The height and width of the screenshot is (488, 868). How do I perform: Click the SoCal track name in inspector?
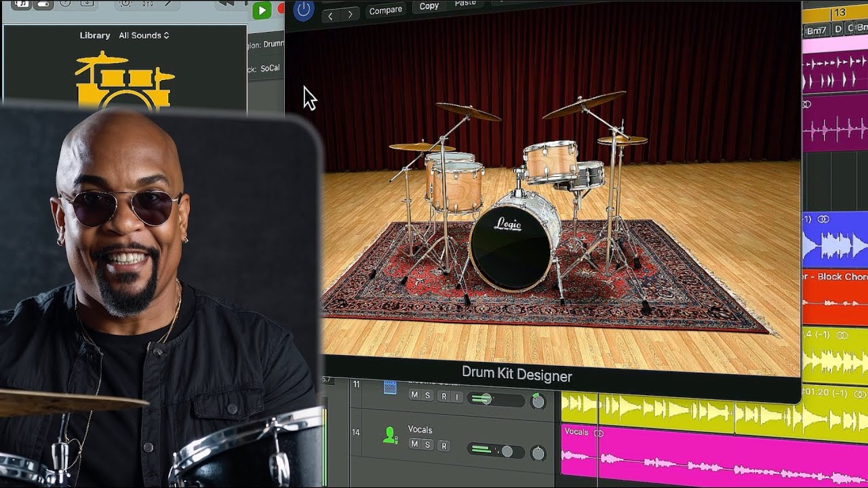click(270, 68)
